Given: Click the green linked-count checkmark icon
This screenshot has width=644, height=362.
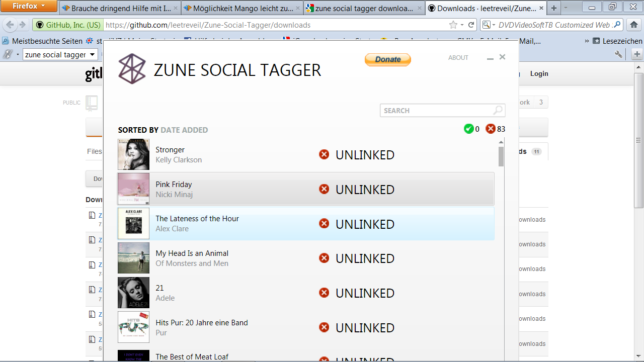Looking at the screenshot, I should [469, 129].
